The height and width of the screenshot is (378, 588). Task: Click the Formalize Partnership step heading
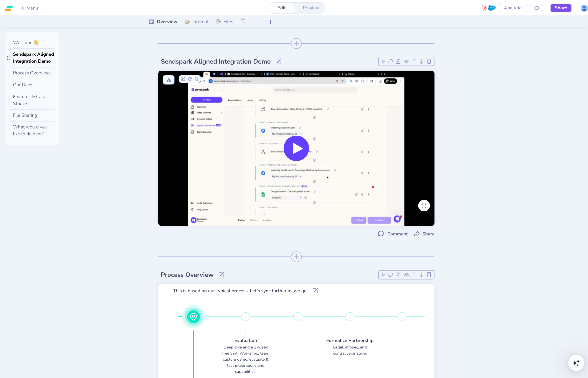[x=350, y=340]
